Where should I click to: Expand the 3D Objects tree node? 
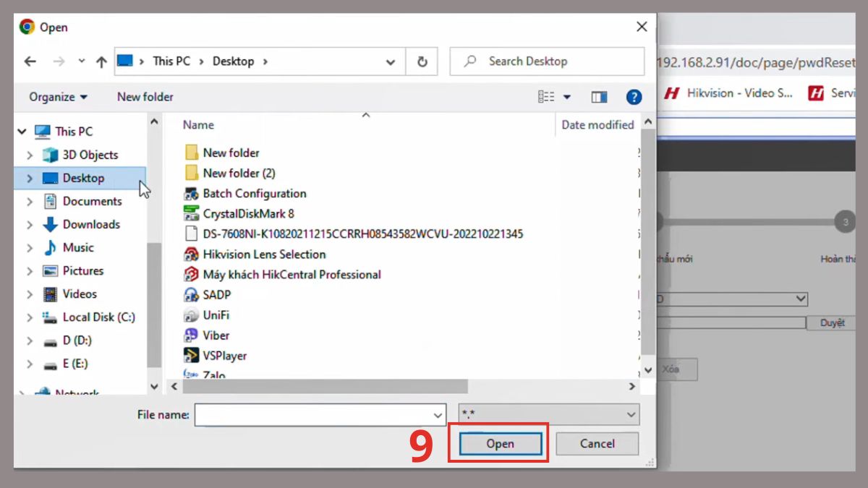(30, 155)
